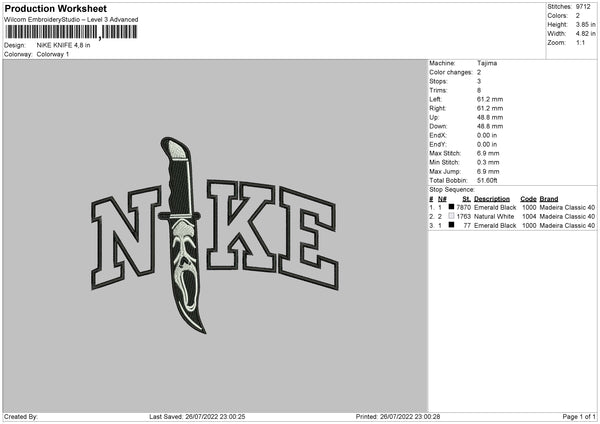The width and height of the screenshot is (600, 424).
Task: Click 'Natural White' description in row 2
Action: click(494, 217)
